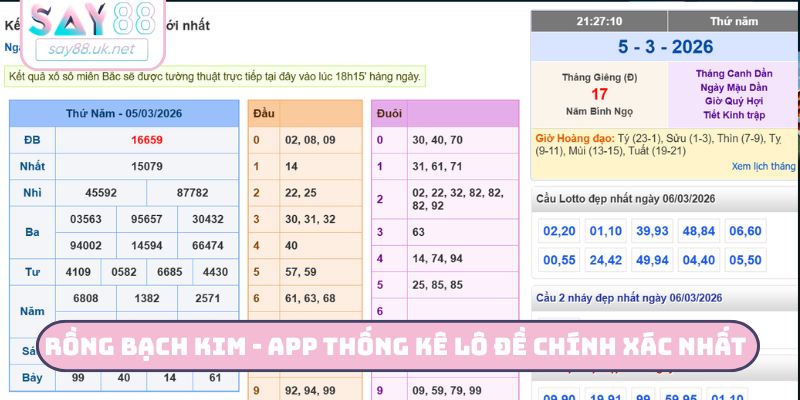Click Đuôi row 5 values 25, 85, 85
Image resolution: width=800 pixels, height=400 pixels.
tap(437, 285)
